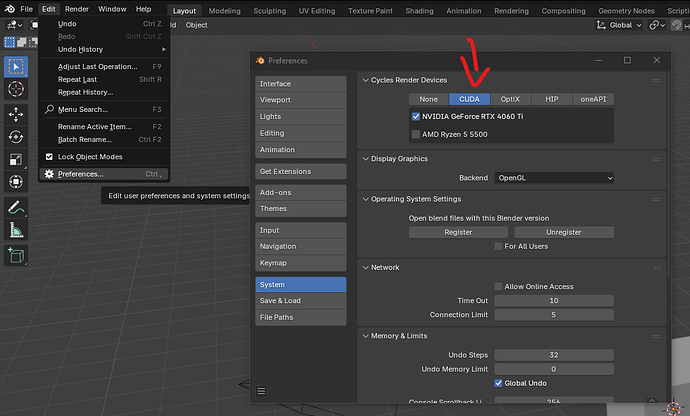Switch to the Shading workspace tab
Screen dimensions: 690x416
[419, 11]
